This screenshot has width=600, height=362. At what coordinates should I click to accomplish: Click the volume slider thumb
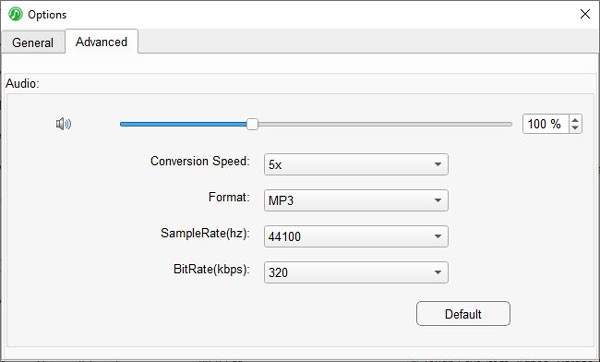coord(252,124)
